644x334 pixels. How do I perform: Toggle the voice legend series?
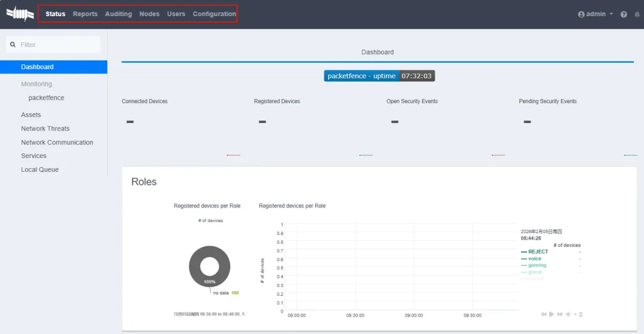pyautogui.click(x=534, y=259)
